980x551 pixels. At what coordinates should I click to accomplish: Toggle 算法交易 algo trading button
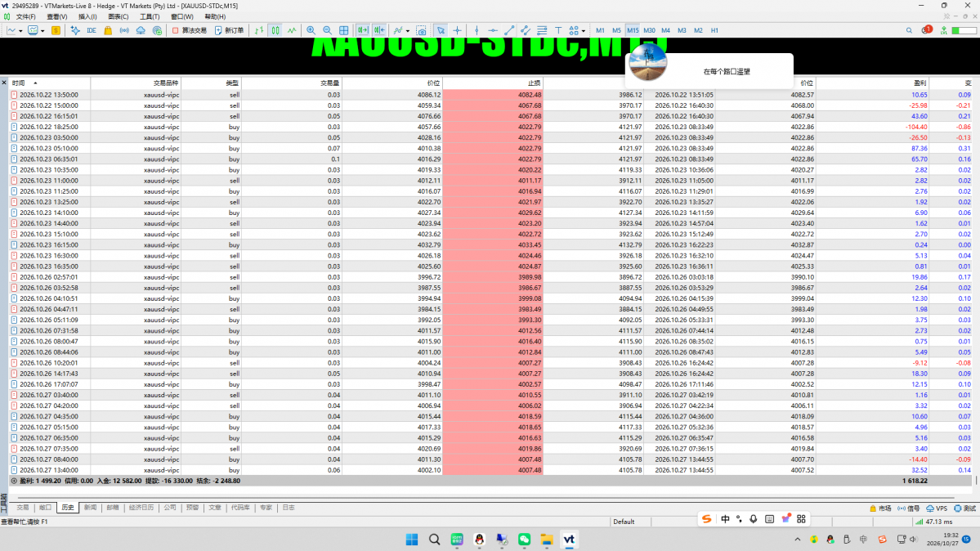189,30
